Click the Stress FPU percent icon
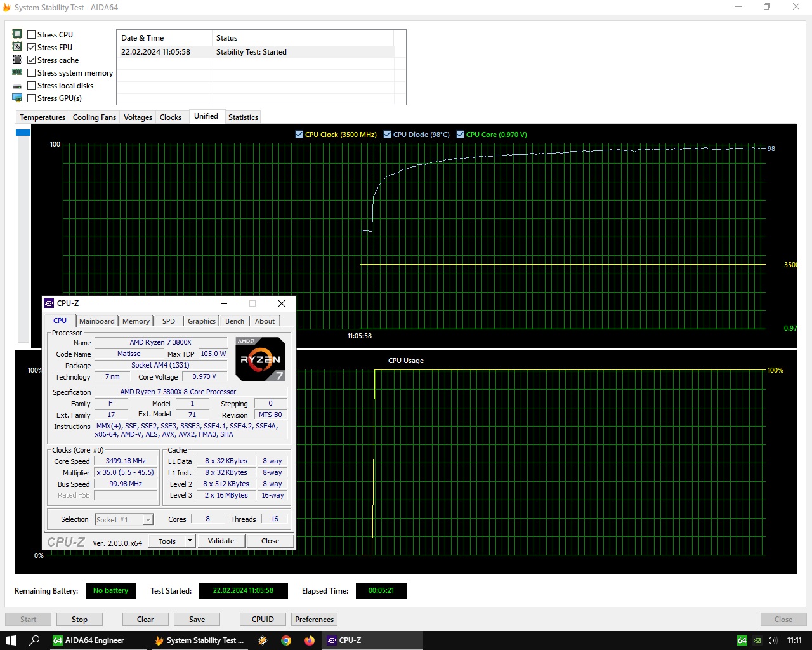812x650 pixels. [x=17, y=47]
